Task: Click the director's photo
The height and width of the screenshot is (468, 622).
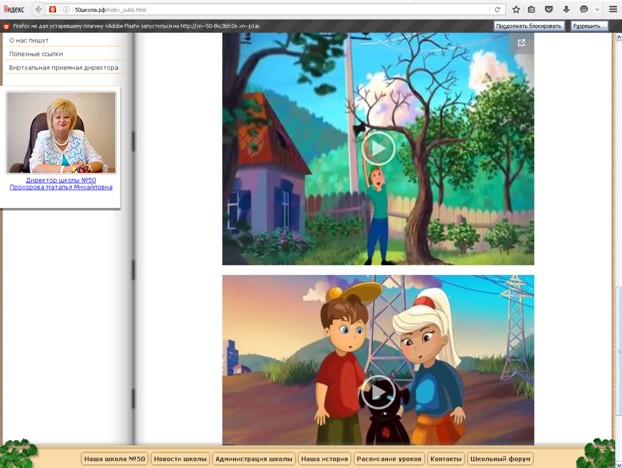Action: pyautogui.click(x=61, y=133)
